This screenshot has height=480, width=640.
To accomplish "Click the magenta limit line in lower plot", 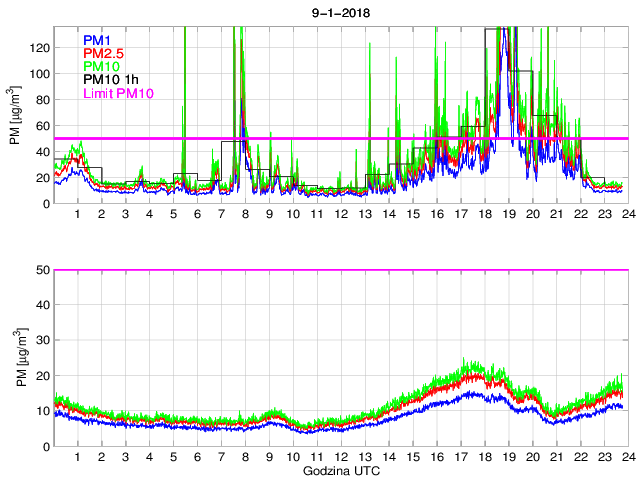I will (340, 270).
